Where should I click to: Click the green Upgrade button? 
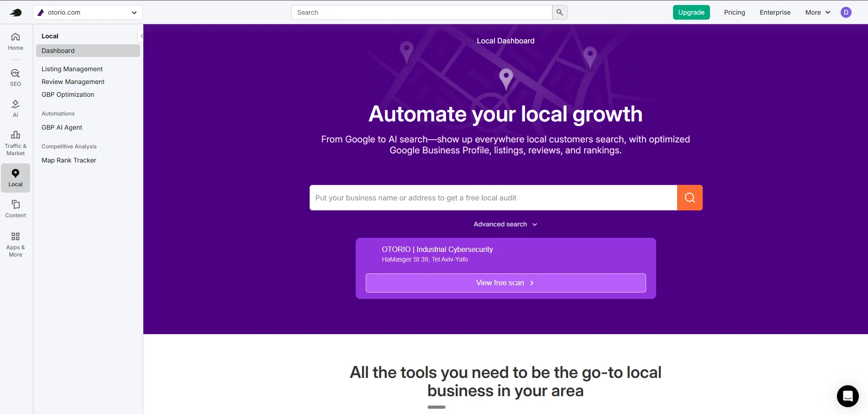click(691, 12)
